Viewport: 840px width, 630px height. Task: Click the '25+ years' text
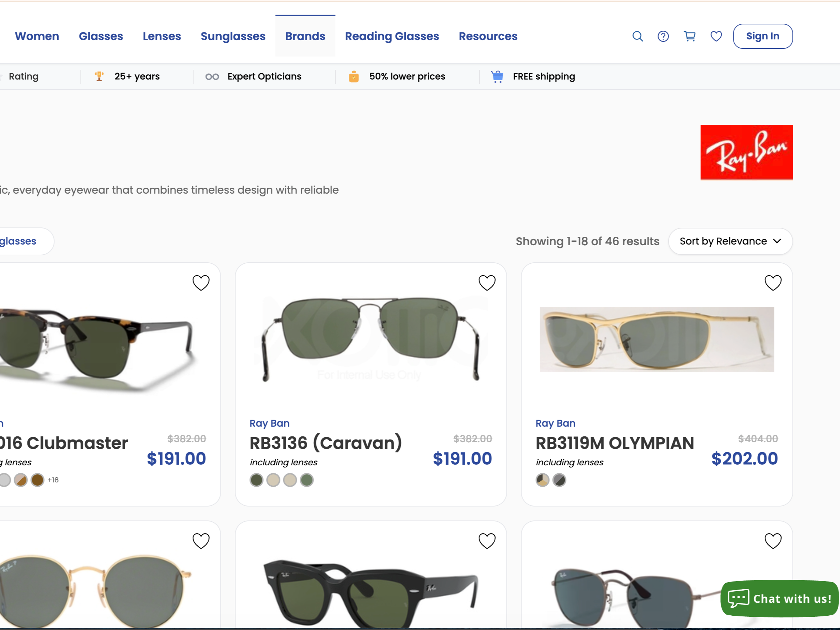[x=137, y=76]
